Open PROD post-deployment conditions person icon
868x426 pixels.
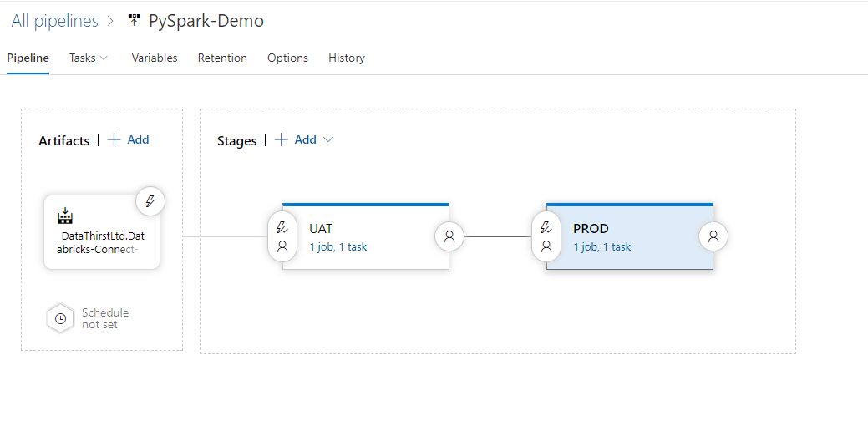pyautogui.click(x=713, y=236)
